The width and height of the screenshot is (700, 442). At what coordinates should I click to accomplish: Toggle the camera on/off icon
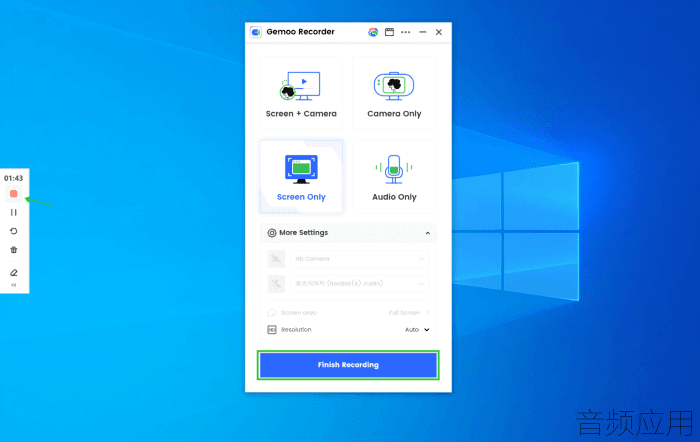pyautogui.click(x=276, y=259)
